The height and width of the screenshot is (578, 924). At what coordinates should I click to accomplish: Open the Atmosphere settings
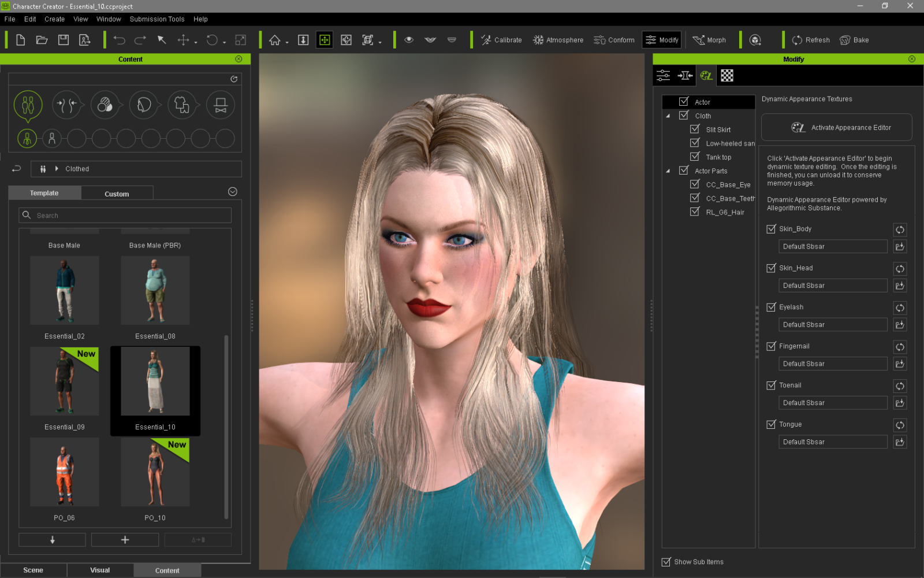point(558,40)
